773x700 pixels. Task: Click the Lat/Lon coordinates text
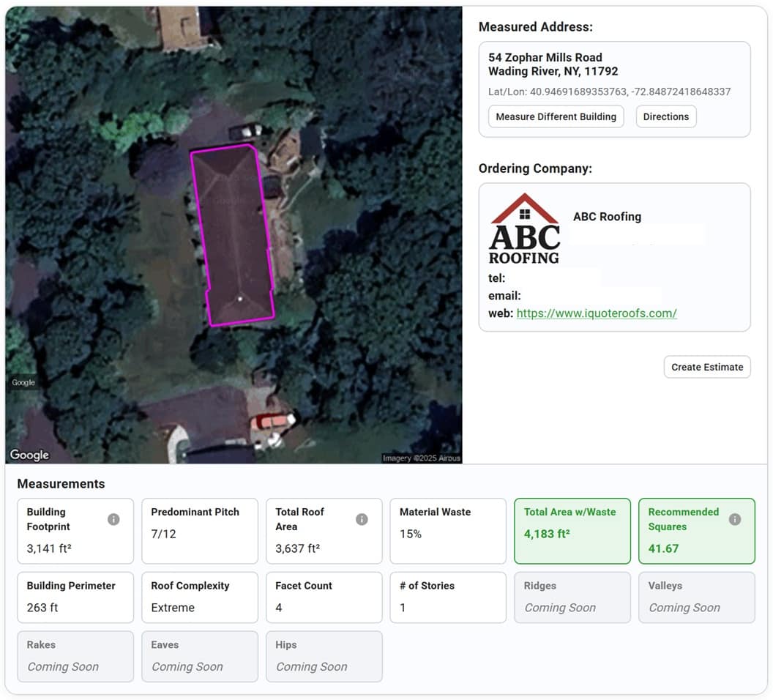click(609, 92)
